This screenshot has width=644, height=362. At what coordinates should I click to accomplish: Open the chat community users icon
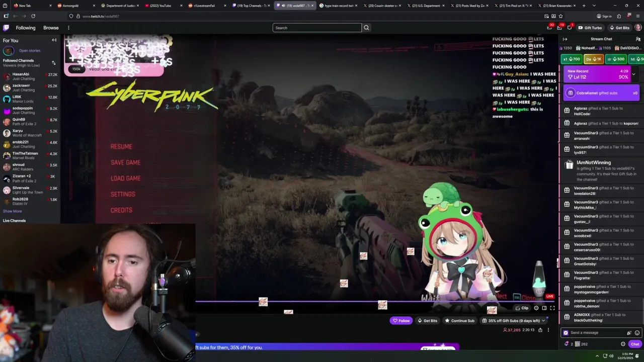pos(638,39)
